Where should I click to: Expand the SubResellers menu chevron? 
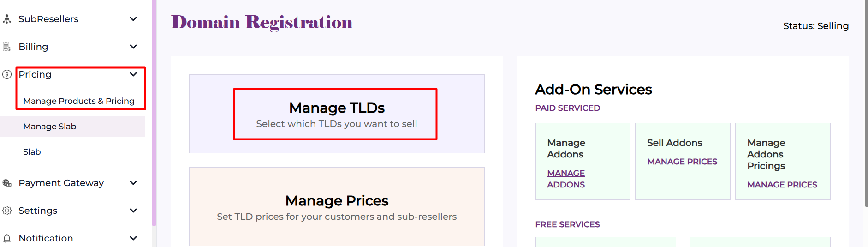(x=133, y=19)
